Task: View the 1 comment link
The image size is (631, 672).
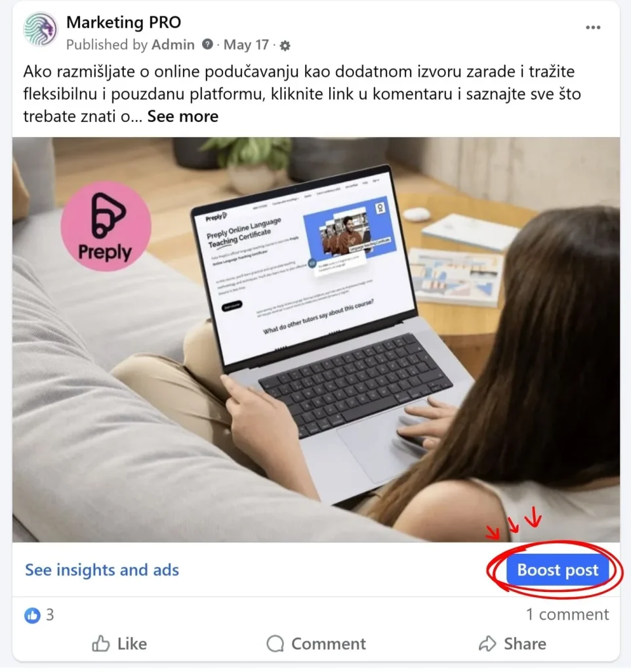Action: [x=567, y=614]
